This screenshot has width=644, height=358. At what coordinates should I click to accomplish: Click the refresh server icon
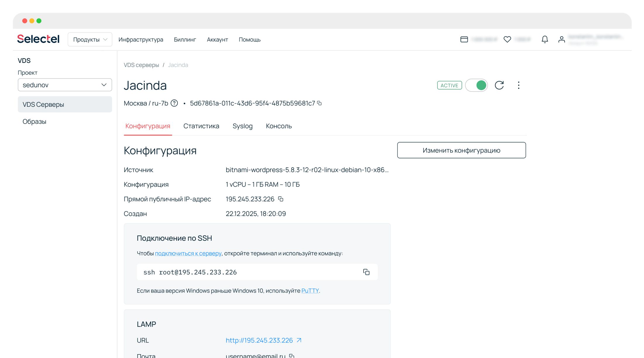pos(499,85)
